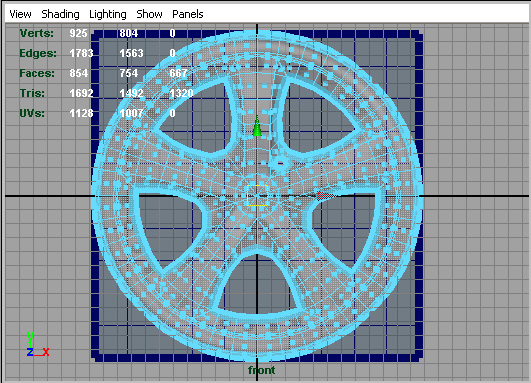Click the Faces value 854
The height and width of the screenshot is (383, 531).
coord(79,73)
